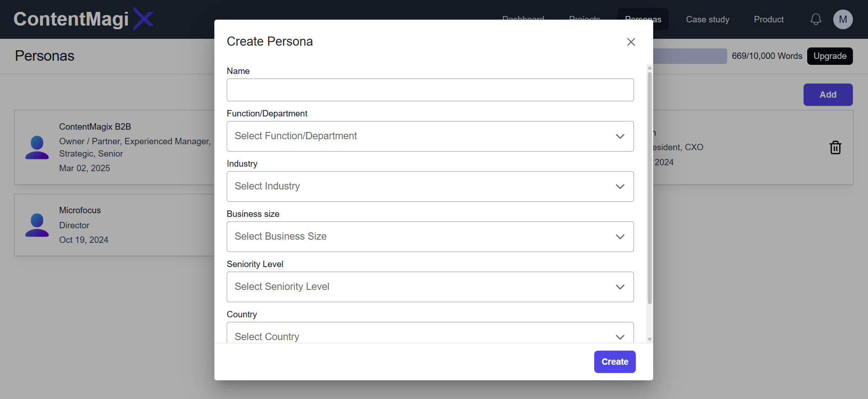Open the Product menu item
868x399 pixels.
[768, 19]
